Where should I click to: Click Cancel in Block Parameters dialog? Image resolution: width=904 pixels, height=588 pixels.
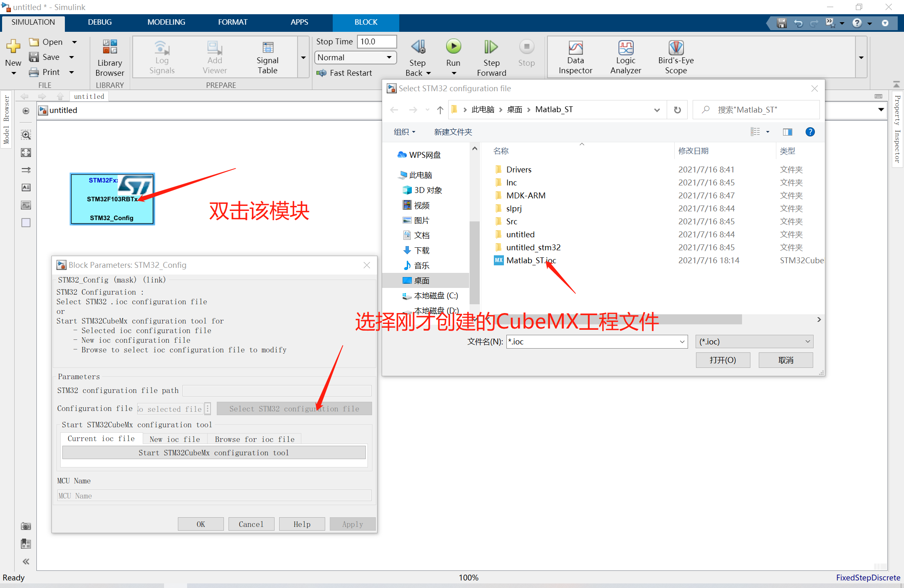(x=251, y=524)
